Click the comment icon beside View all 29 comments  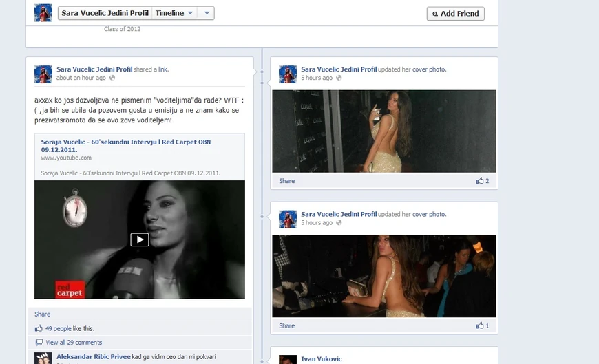[39, 342]
